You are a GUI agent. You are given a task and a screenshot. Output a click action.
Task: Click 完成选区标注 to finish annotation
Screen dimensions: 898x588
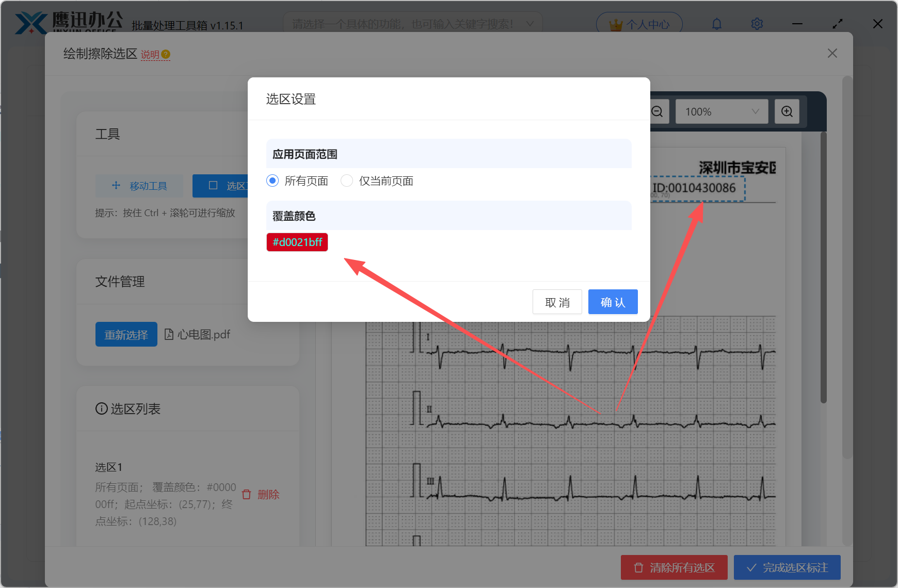tap(787, 567)
